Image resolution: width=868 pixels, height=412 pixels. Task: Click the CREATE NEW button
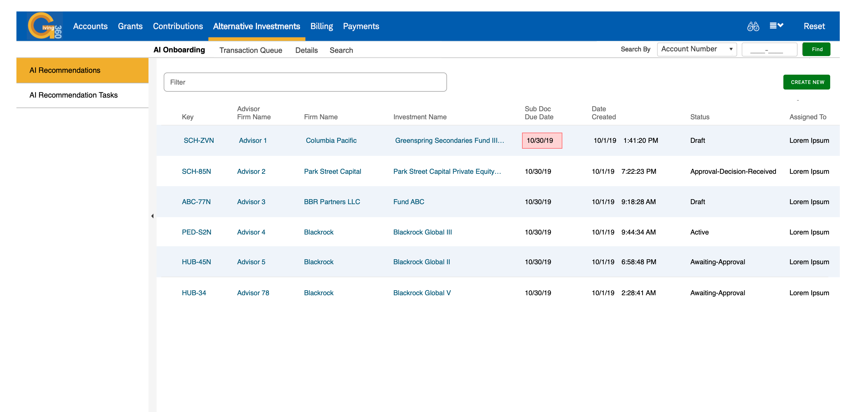pos(806,82)
